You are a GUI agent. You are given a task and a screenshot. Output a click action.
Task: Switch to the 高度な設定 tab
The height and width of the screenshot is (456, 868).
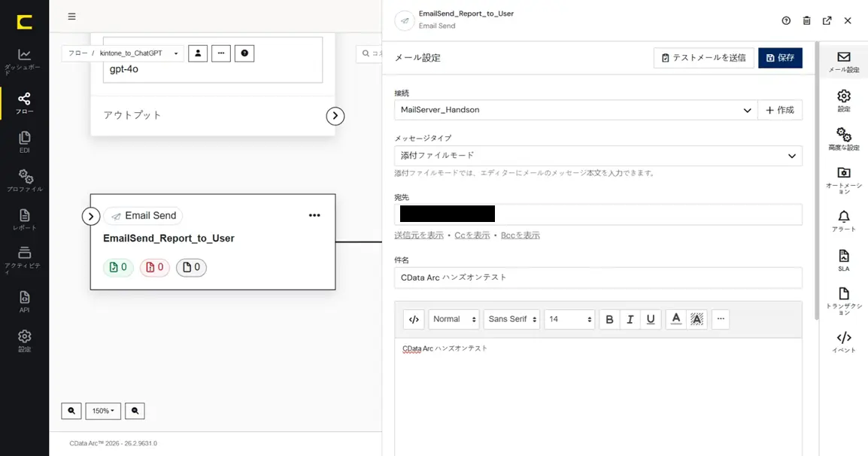tap(844, 140)
